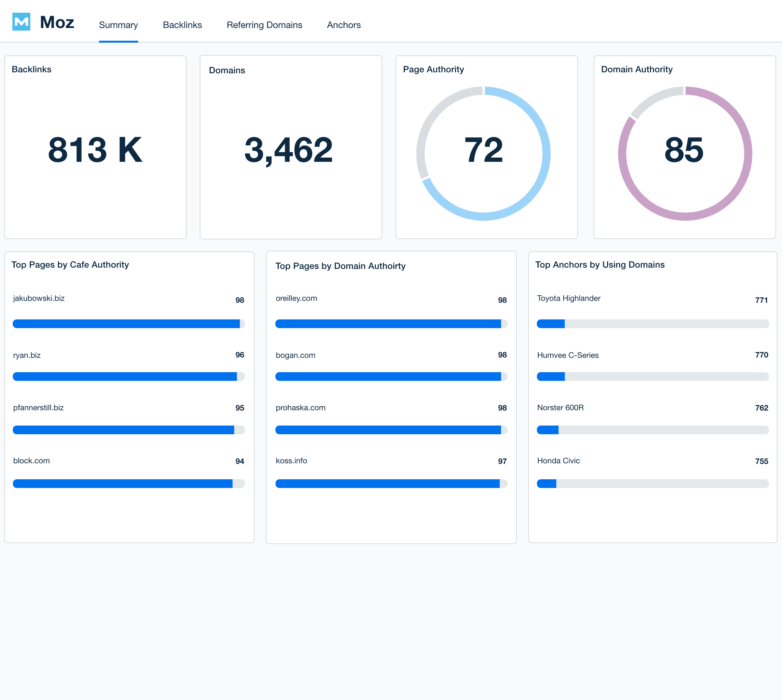
Task: Click the Toyota Highlander anchor entry
Action: click(x=568, y=298)
